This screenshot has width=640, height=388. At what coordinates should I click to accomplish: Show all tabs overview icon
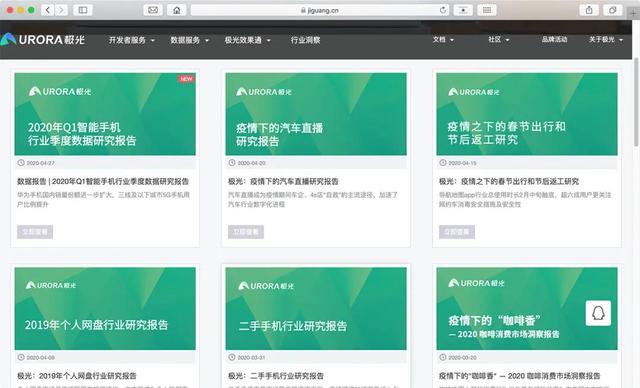[x=612, y=10]
